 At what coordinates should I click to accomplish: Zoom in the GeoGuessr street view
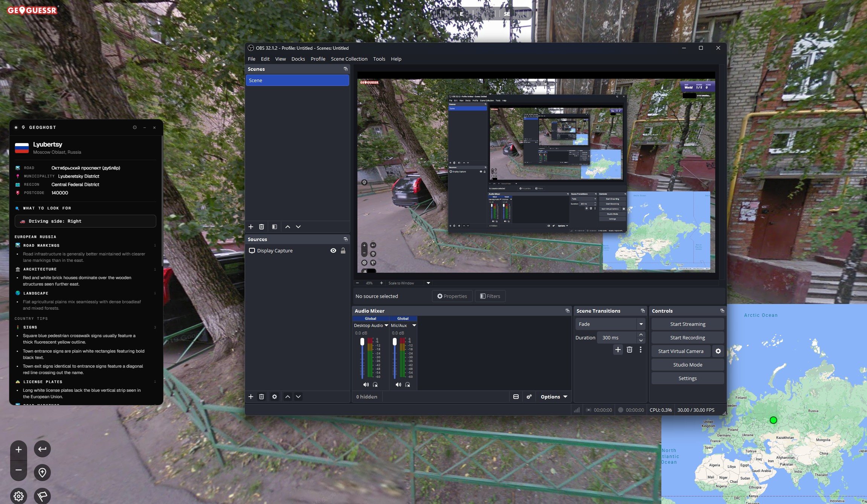(18, 450)
